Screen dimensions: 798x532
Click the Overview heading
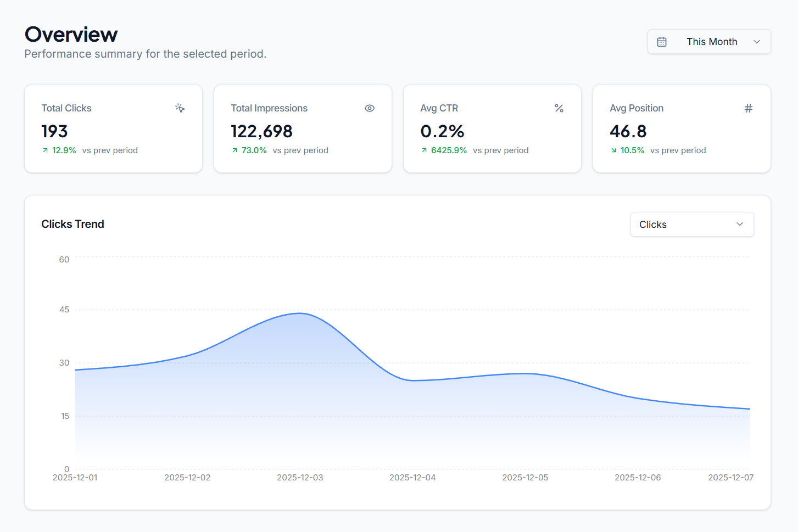point(71,34)
